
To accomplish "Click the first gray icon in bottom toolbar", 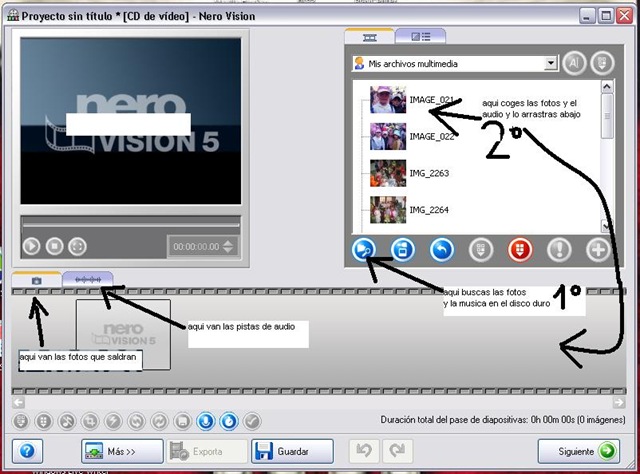I will pyautogui.click(x=21, y=421).
